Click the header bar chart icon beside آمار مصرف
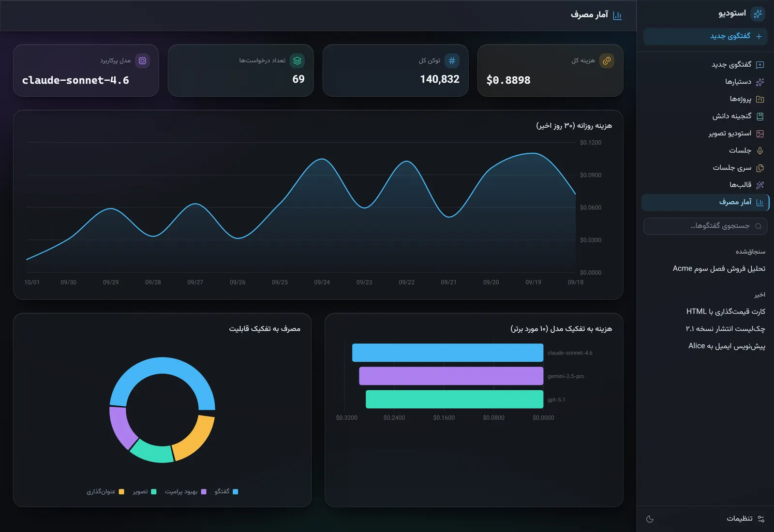The height and width of the screenshot is (532, 774). click(x=617, y=15)
